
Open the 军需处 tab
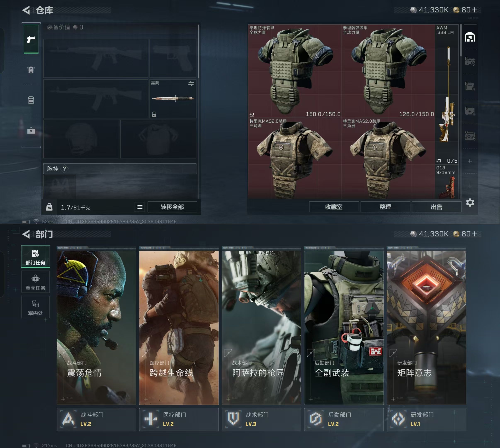click(x=35, y=307)
